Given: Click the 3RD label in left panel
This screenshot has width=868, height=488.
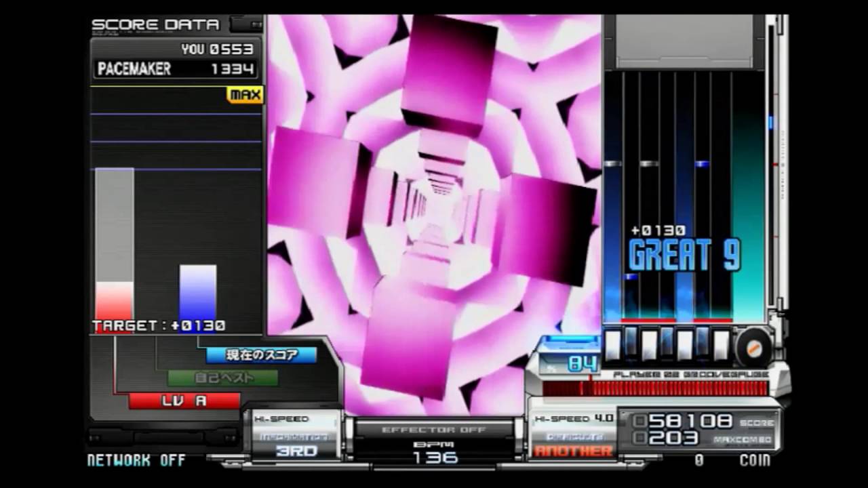Looking at the screenshot, I should (x=296, y=451).
